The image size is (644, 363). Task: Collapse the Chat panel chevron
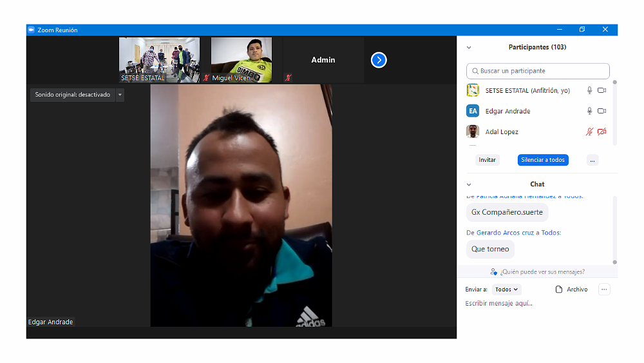(469, 184)
